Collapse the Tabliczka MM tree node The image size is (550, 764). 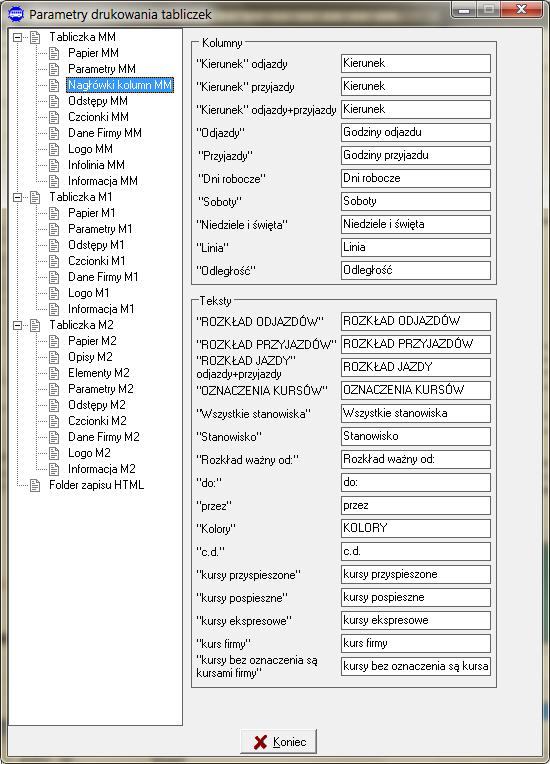pos(18,37)
